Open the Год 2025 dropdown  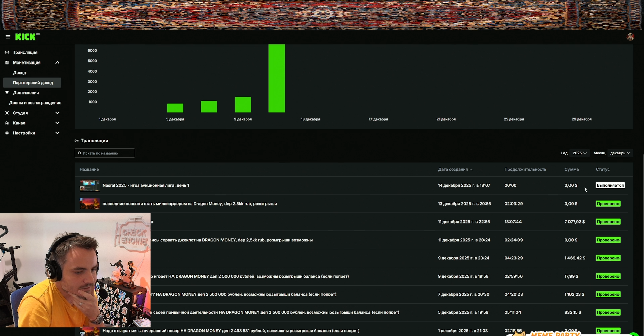[580, 153]
